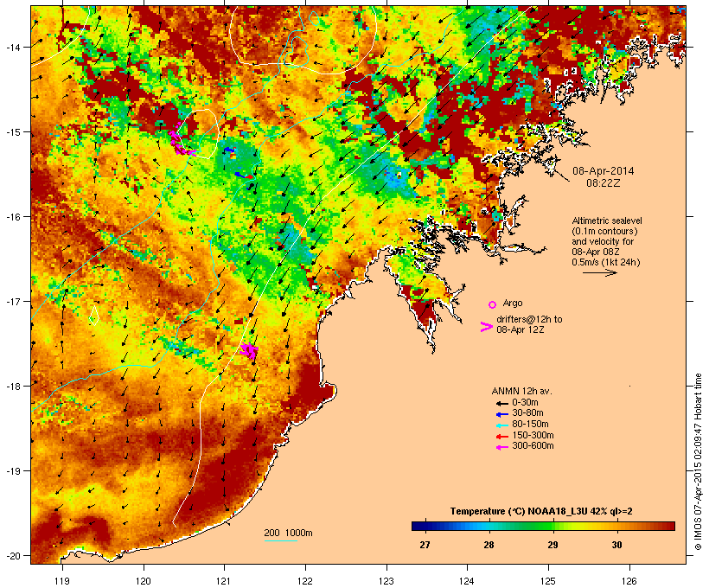
Task: Click the magenta Argo circle legend marker
Action: 493,304
